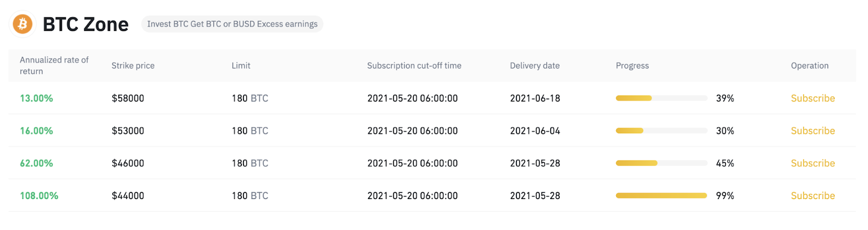
Task: Click the 62.00% annualized return rate
Action: pos(36,163)
